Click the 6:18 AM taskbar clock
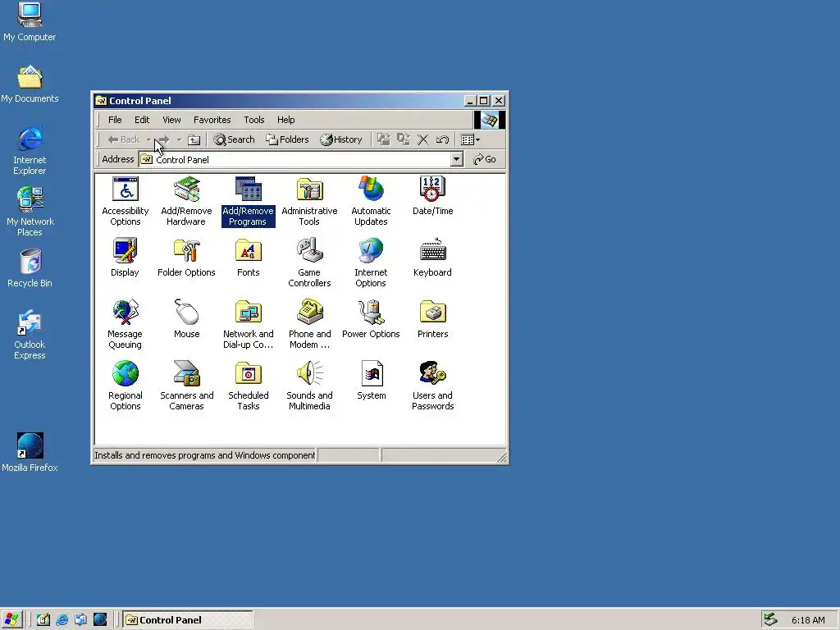Image resolution: width=840 pixels, height=630 pixels. click(808, 620)
